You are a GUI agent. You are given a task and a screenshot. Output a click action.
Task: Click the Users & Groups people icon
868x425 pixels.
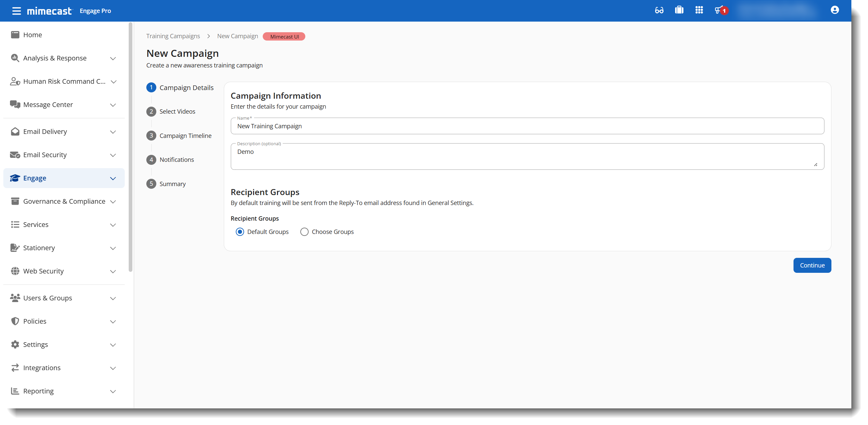15,298
